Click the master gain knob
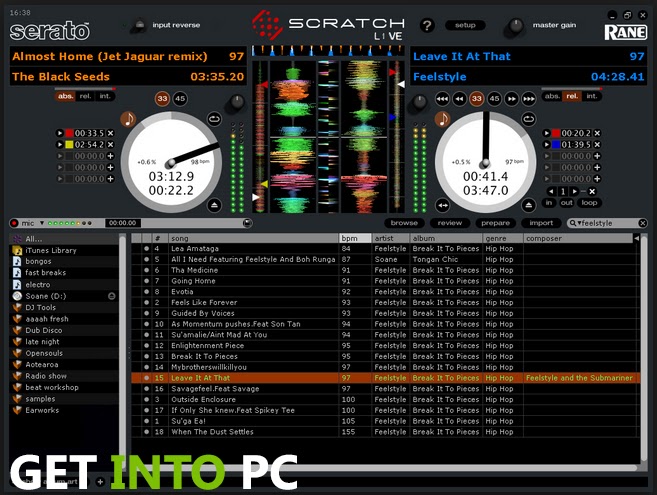The image size is (657, 495). tap(515, 26)
